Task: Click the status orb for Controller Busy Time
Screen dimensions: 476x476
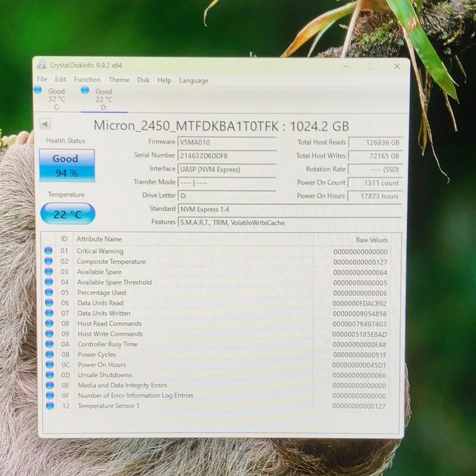Action: [50, 344]
